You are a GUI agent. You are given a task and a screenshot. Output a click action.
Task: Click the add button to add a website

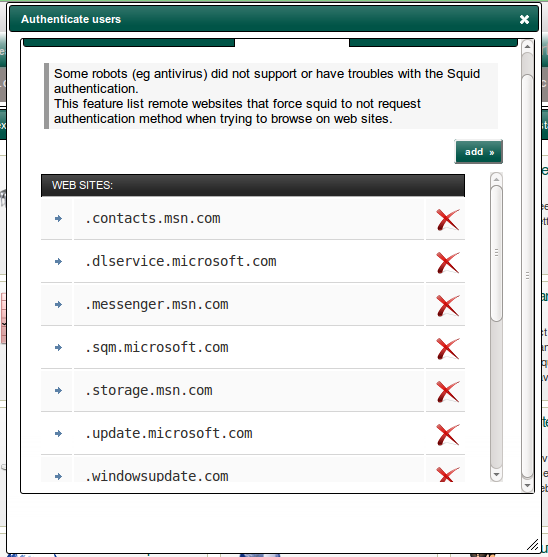tap(478, 152)
